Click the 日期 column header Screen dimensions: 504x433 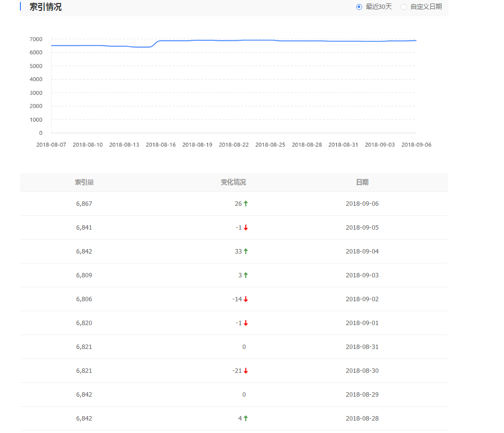[x=362, y=182]
